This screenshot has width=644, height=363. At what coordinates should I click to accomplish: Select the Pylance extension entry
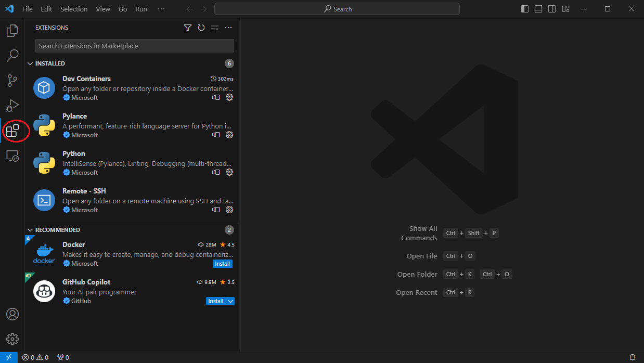click(x=133, y=125)
